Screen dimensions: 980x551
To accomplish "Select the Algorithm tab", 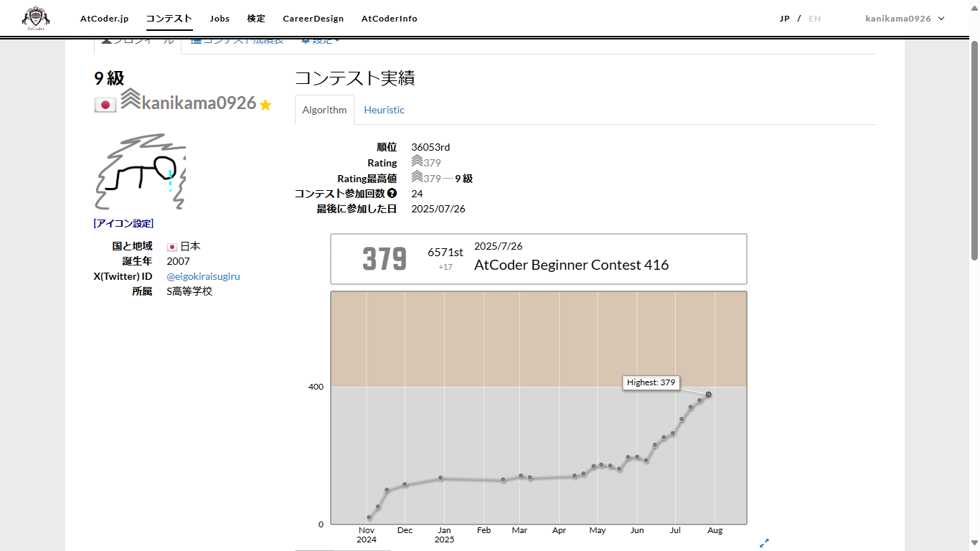I will (x=324, y=110).
